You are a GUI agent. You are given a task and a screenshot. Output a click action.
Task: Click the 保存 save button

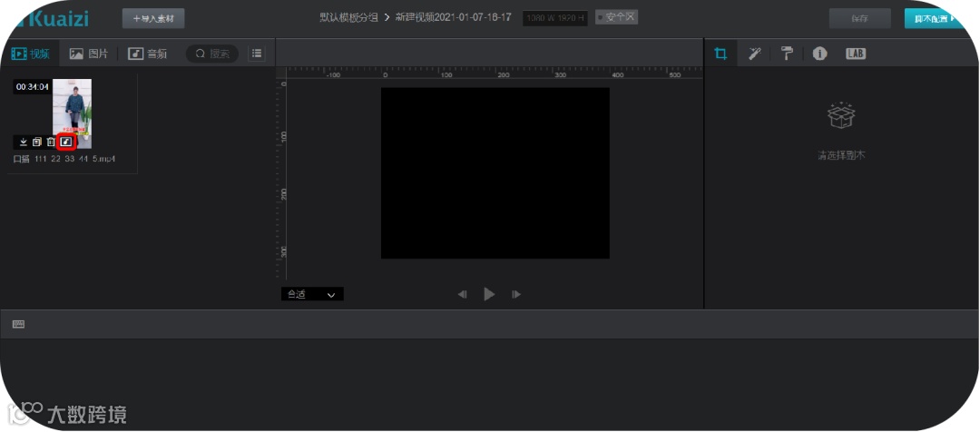[x=859, y=19]
